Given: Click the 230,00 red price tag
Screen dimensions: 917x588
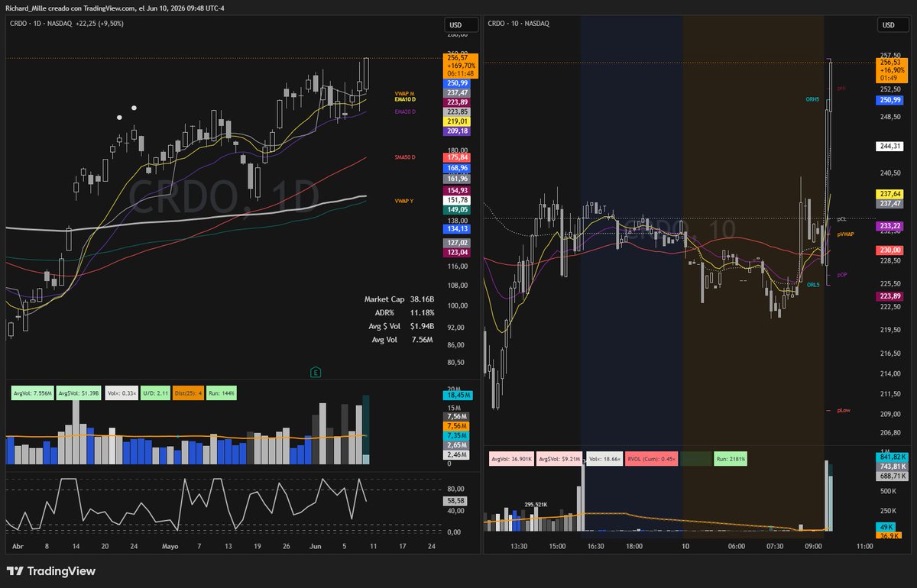Looking at the screenshot, I should coord(889,250).
